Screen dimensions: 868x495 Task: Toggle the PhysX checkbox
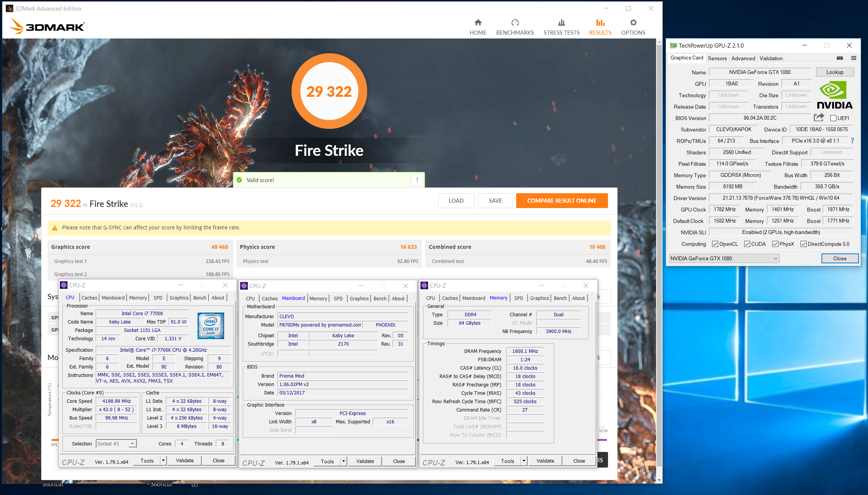pos(775,244)
